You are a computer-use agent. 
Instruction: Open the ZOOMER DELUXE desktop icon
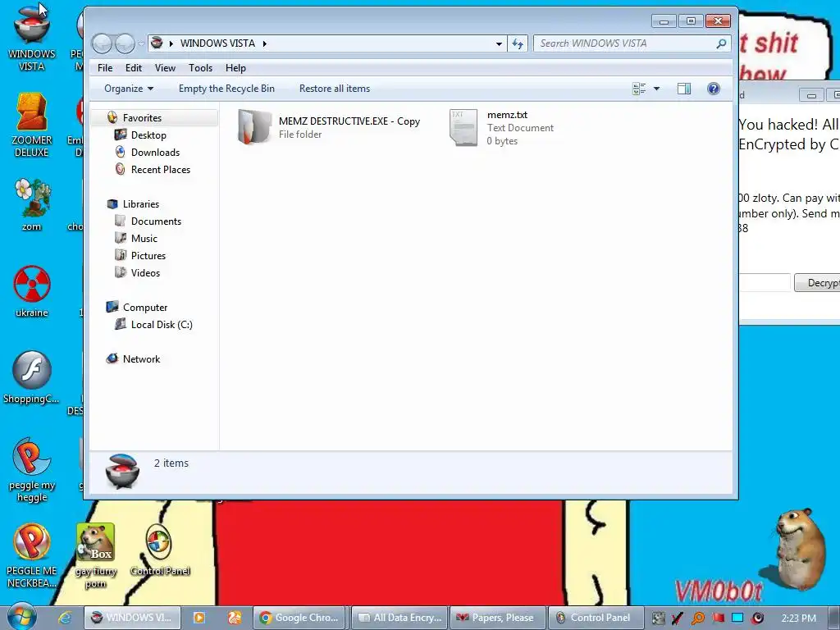tap(32, 125)
